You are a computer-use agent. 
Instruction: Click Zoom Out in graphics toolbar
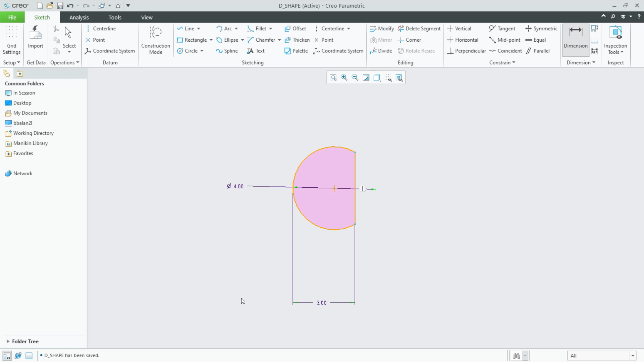355,78
